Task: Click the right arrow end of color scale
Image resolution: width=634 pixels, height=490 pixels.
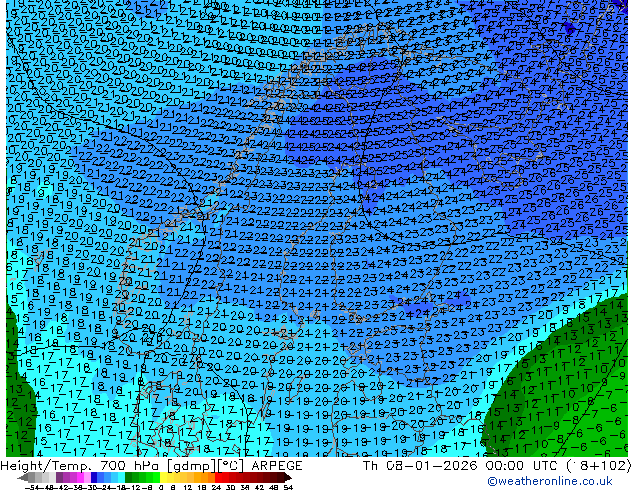Action: click(288, 478)
